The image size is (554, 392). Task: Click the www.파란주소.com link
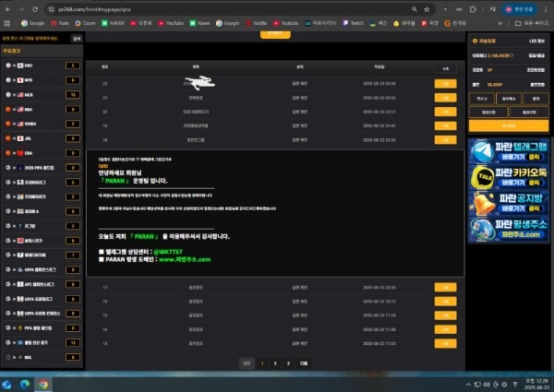coord(186,260)
